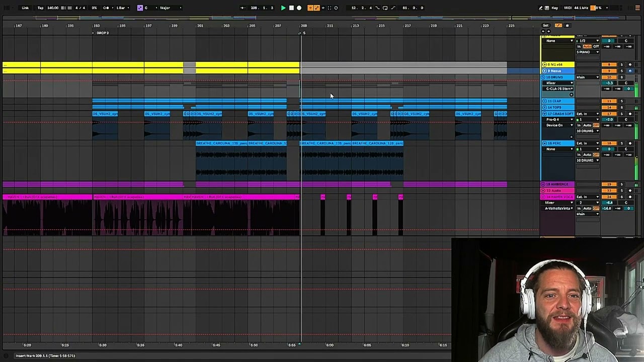Click the Arrangement Record button
Screen dimensions: 644x362
299,8
